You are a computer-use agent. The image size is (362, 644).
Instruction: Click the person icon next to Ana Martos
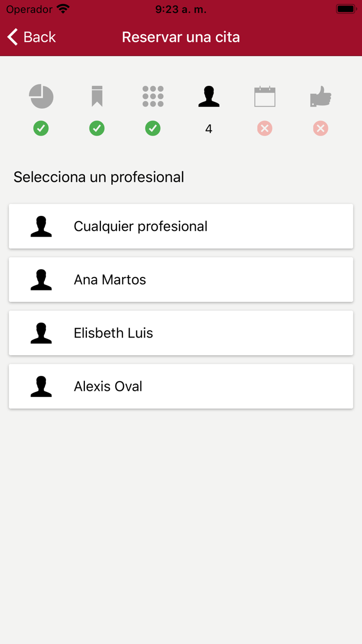click(41, 280)
